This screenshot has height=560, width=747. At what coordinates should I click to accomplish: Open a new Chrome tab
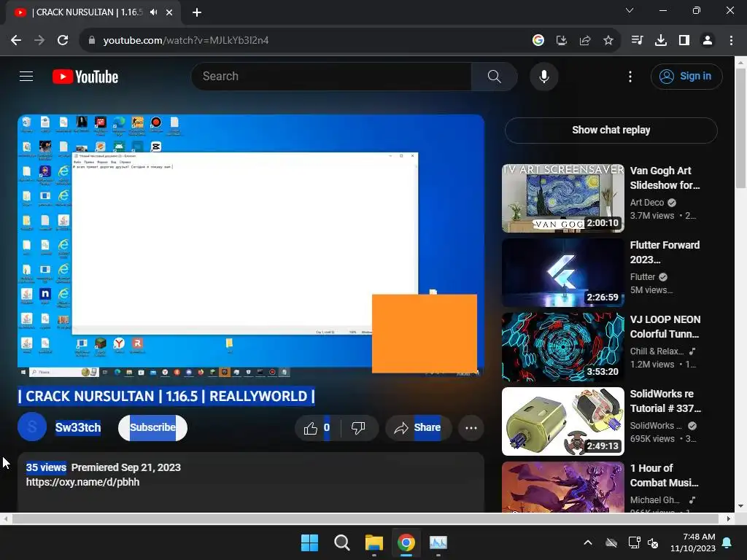pyautogui.click(x=197, y=12)
